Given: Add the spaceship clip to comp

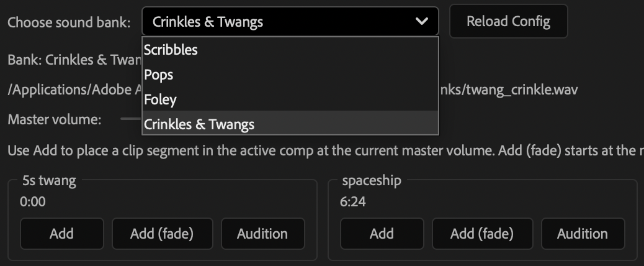Looking at the screenshot, I should coord(382,234).
